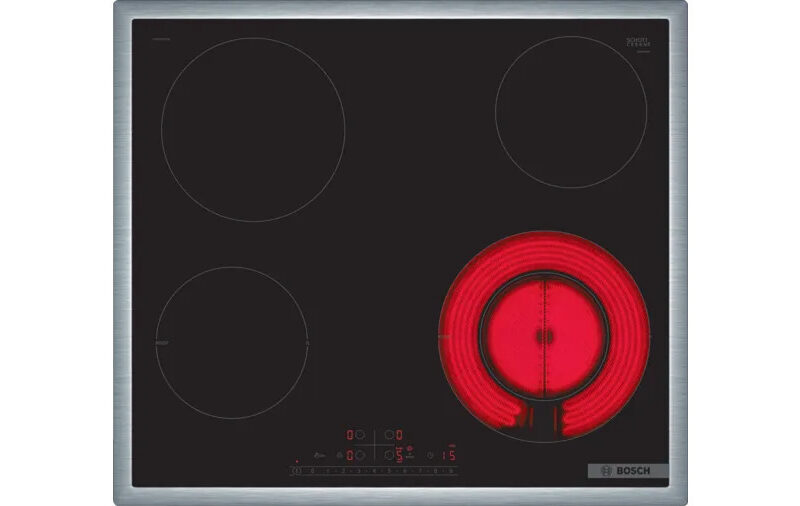The height and width of the screenshot is (506, 800).
Task: Set heat slider to level 0
Action: [x=312, y=471]
